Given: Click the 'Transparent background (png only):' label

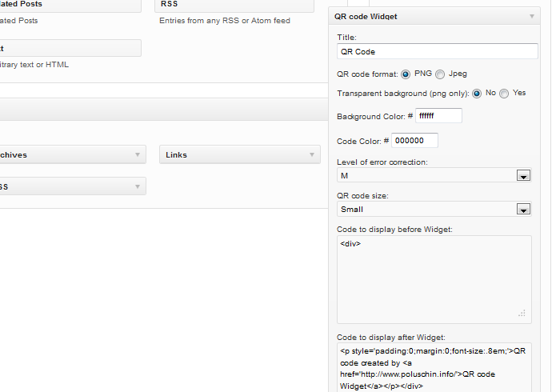Looking at the screenshot, I should 403,94.
